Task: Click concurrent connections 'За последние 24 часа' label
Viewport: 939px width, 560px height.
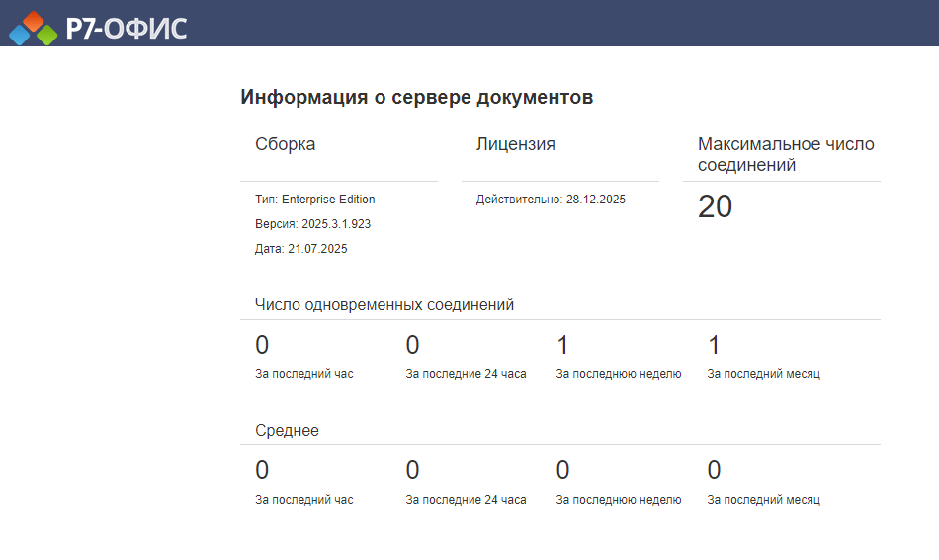Action: click(466, 374)
